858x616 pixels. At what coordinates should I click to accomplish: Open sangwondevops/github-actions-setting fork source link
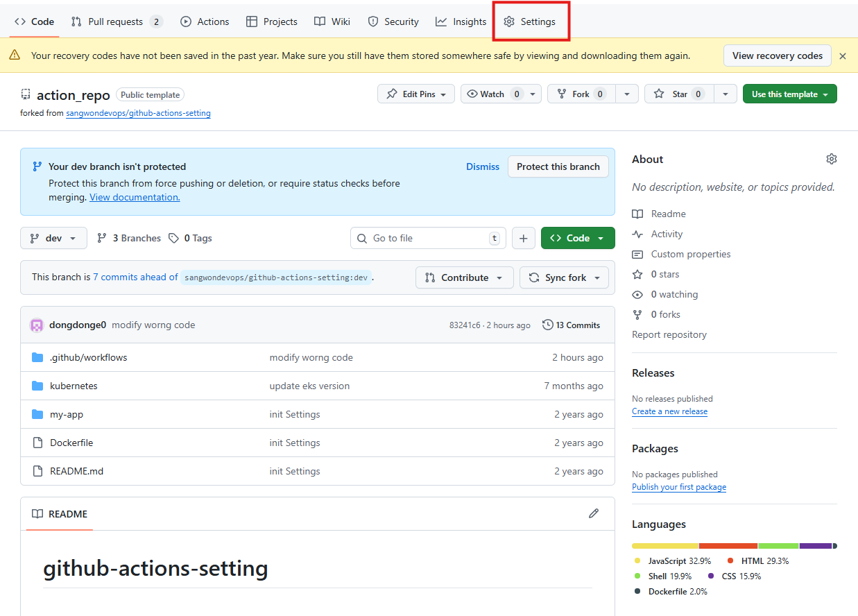tap(138, 112)
